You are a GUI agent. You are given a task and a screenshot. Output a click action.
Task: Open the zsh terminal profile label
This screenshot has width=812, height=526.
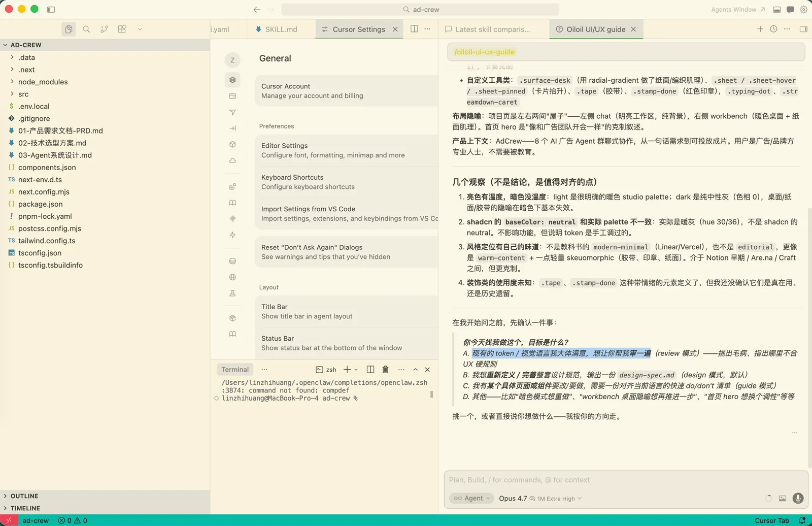pyautogui.click(x=326, y=370)
